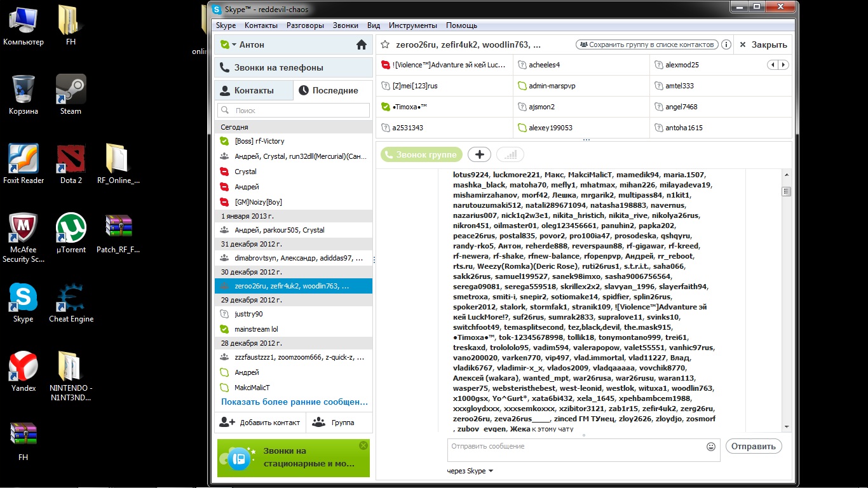Select the Dota 2 desktop icon
868x488 pixels.
(71, 164)
